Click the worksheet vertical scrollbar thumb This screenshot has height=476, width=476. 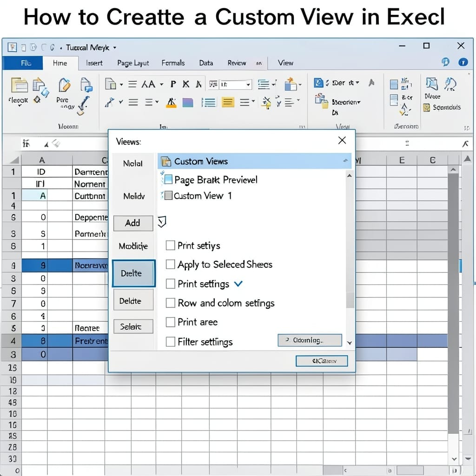453,304
